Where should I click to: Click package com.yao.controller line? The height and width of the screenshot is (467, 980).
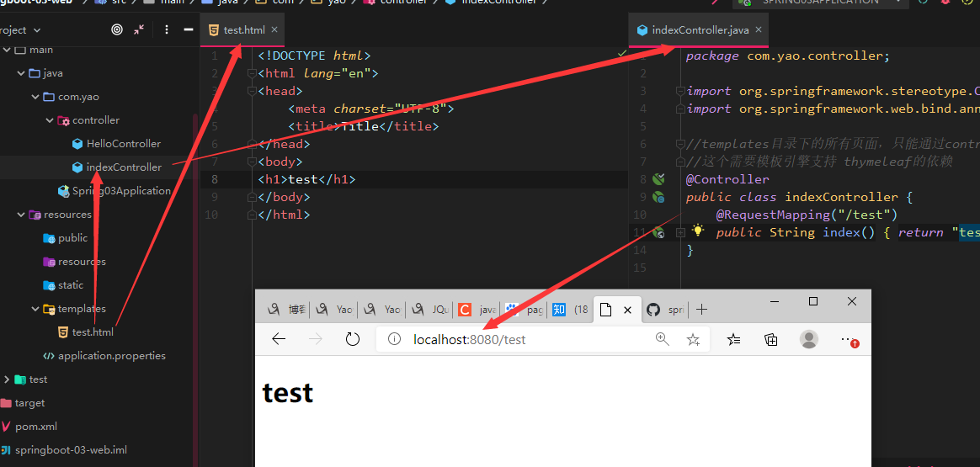pyautogui.click(x=787, y=56)
